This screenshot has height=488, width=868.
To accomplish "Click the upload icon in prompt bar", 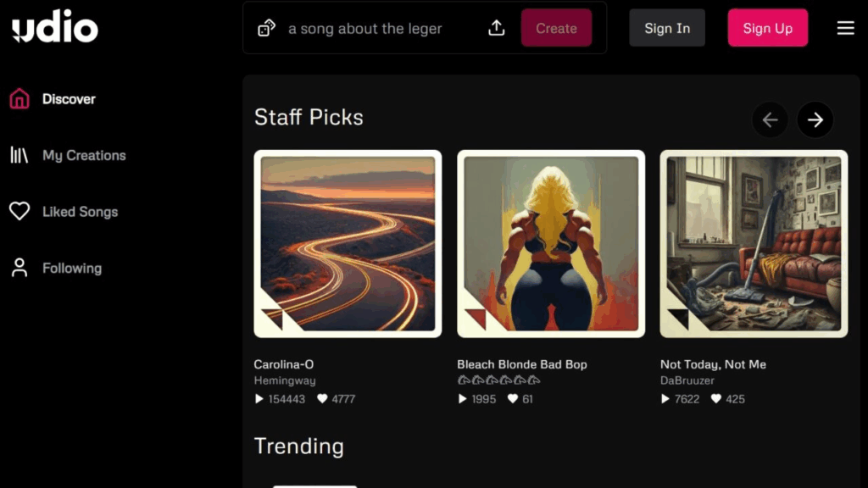I will 497,28.
